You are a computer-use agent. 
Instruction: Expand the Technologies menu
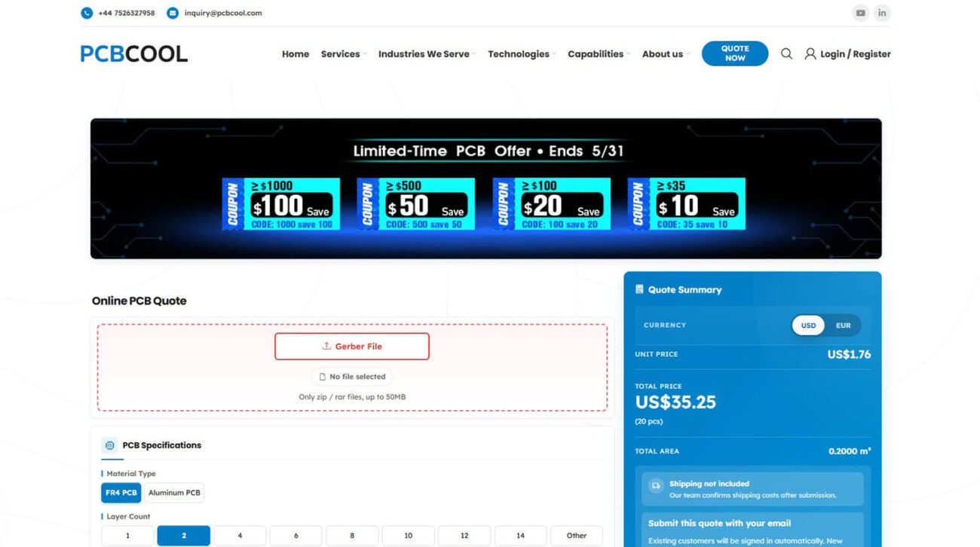[522, 54]
